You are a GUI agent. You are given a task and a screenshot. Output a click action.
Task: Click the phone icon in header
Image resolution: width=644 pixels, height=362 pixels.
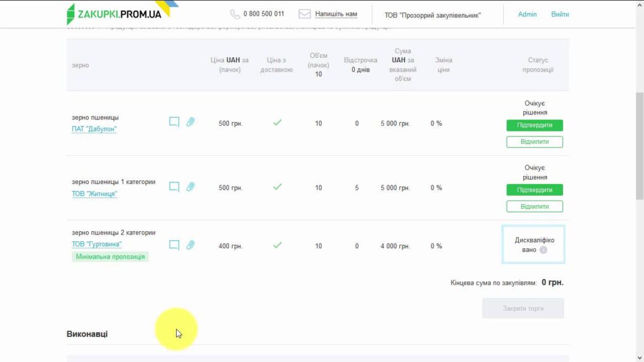[x=235, y=14]
